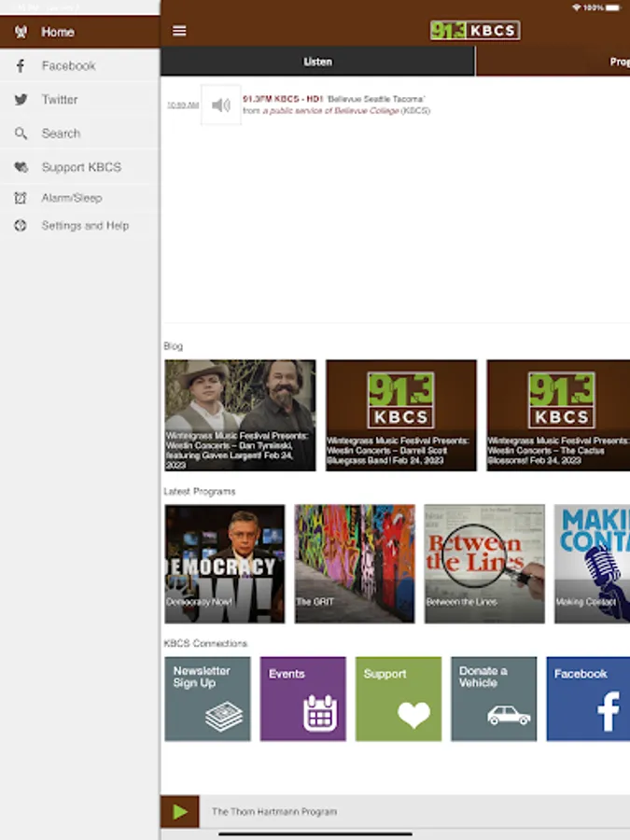Click the speaker icon for KBCS stream
Screen dimensions: 630x840
(220, 105)
